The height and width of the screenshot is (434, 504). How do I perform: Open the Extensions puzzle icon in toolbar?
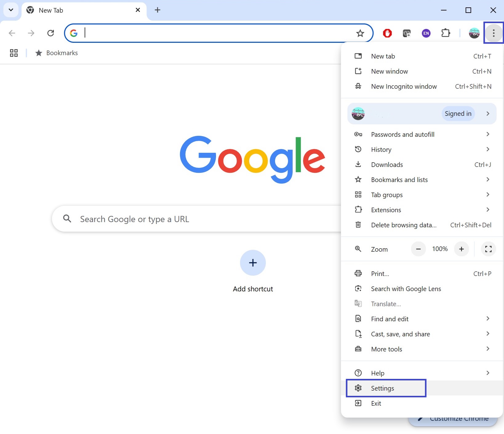[x=446, y=33]
